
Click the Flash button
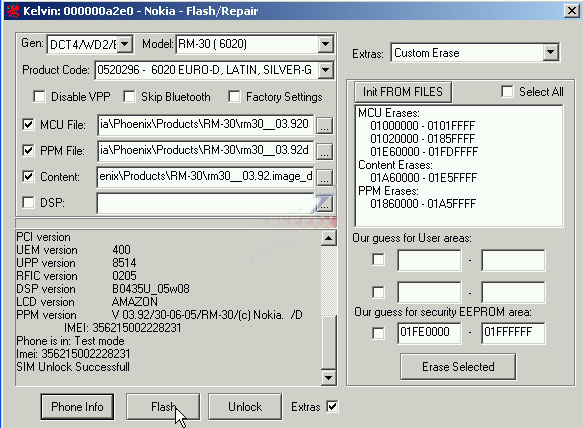163,407
